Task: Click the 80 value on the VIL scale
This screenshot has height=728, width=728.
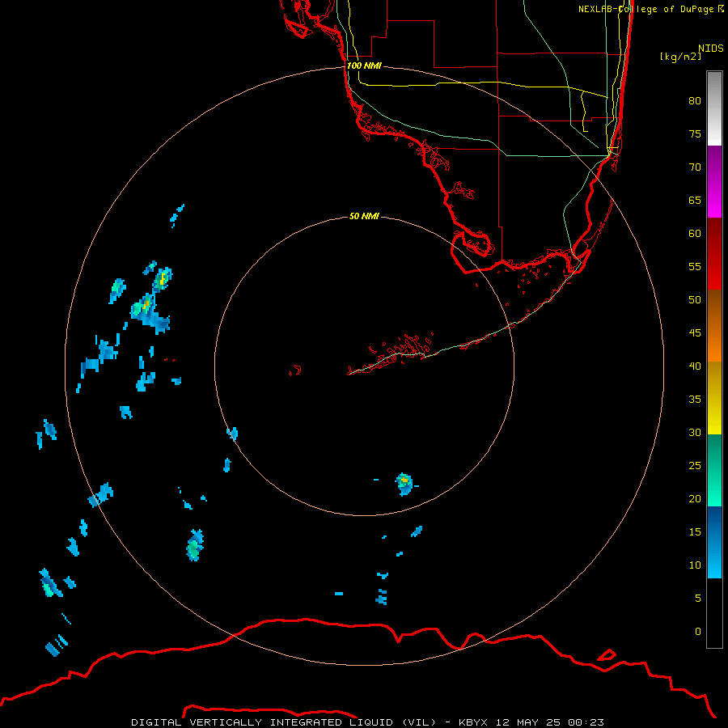Action: coord(695,101)
